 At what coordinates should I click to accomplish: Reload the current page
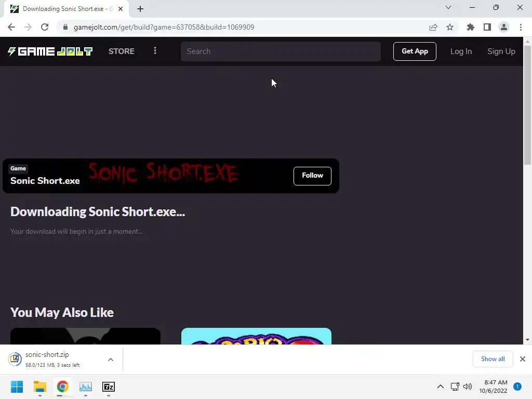[x=45, y=27]
